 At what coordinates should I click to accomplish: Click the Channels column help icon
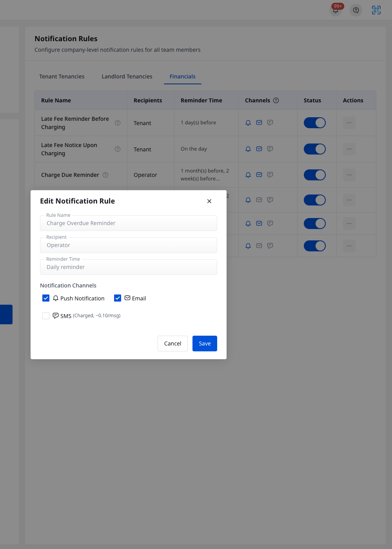(x=276, y=100)
